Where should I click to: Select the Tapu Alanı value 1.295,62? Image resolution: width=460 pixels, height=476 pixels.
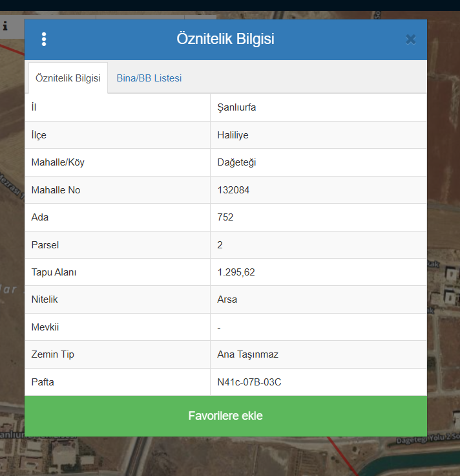click(236, 272)
